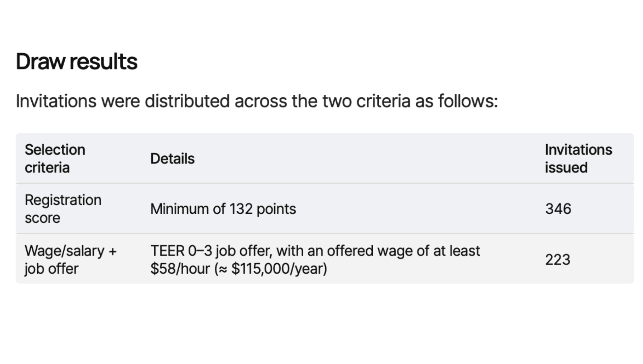Screen dimensions: 643x364
Task: Click the Draw results heading
Action: 76,62
